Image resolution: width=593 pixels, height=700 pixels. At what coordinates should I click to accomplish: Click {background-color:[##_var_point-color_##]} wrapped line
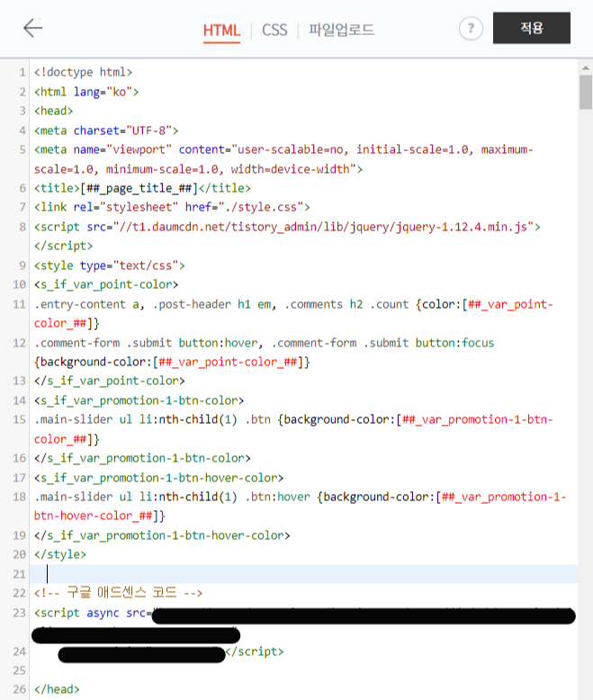tap(172, 362)
